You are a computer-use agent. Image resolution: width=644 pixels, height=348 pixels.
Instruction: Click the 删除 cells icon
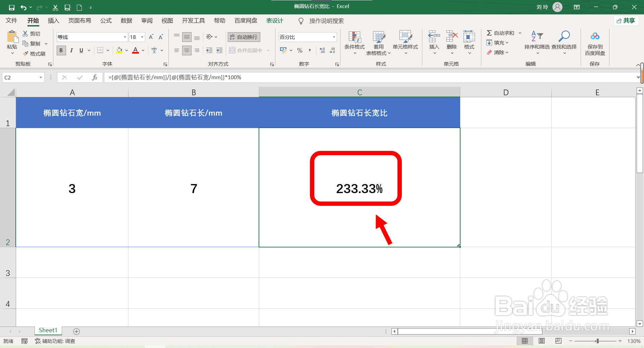(451, 43)
